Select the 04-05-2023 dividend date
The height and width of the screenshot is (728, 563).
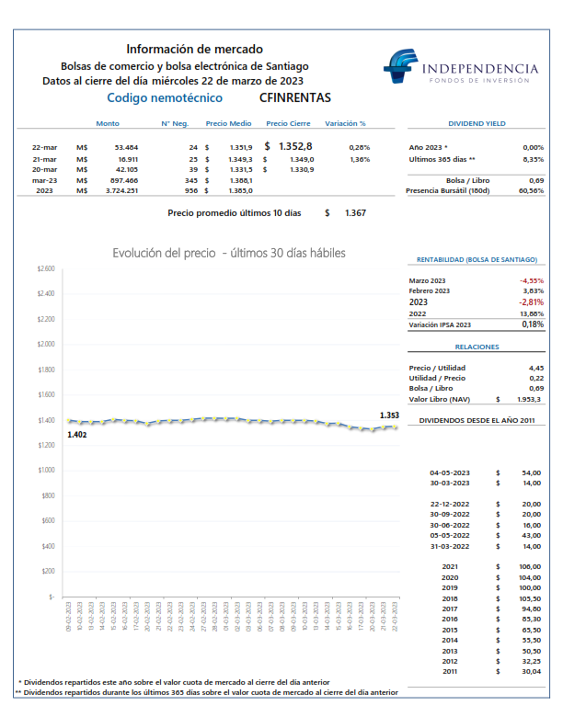point(450,473)
